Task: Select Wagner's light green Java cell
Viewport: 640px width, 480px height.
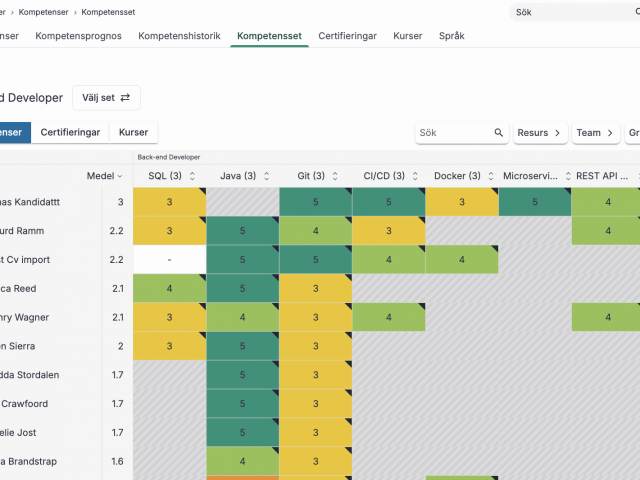Action: [x=242, y=318]
